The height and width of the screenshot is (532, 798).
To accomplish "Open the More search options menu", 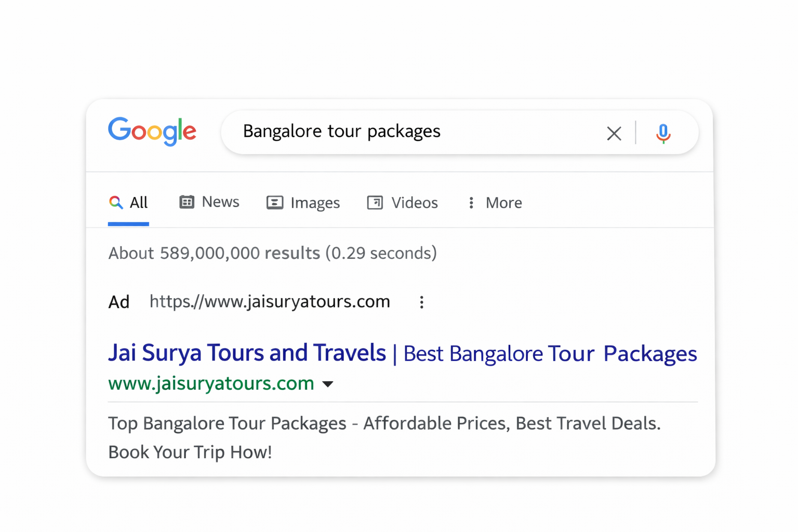I will click(x=503, y=203).
